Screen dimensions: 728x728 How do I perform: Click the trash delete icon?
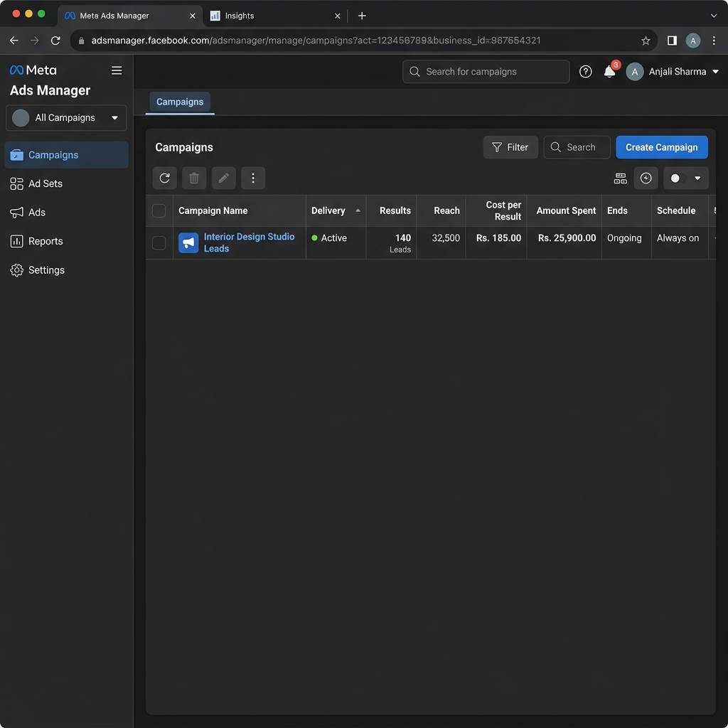coord(194,178)
